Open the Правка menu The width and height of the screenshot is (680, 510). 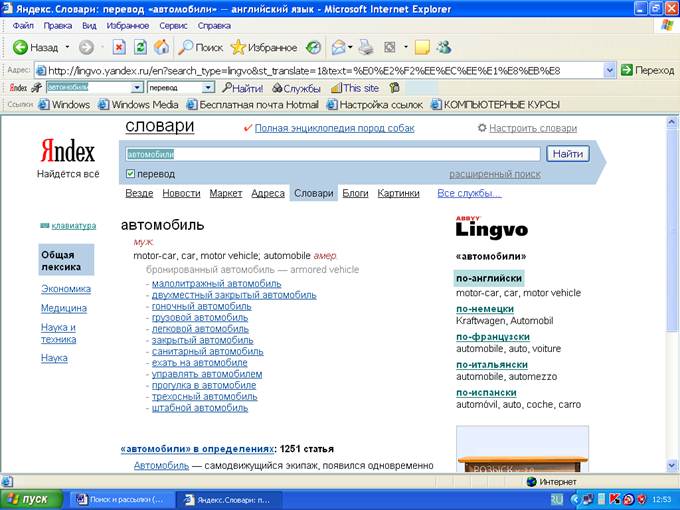point(58,26)
